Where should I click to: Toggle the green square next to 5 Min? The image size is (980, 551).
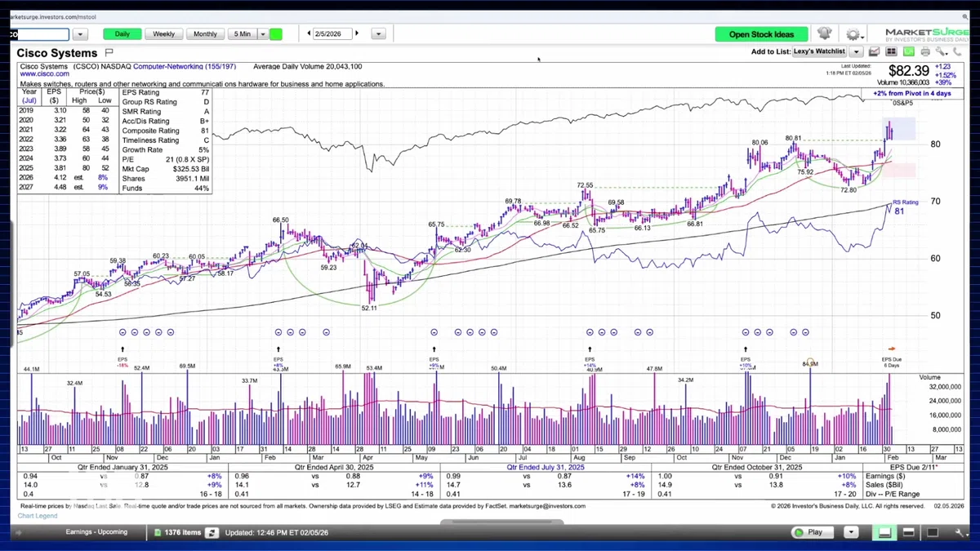click(x=276, y=33)
